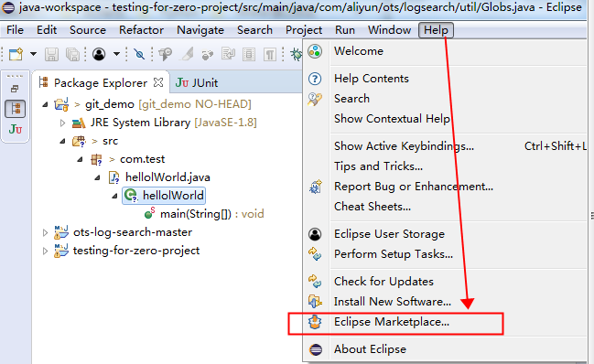The image size is (594, 364).
Task: Open the Refactor menu
Action: [141, 30]
